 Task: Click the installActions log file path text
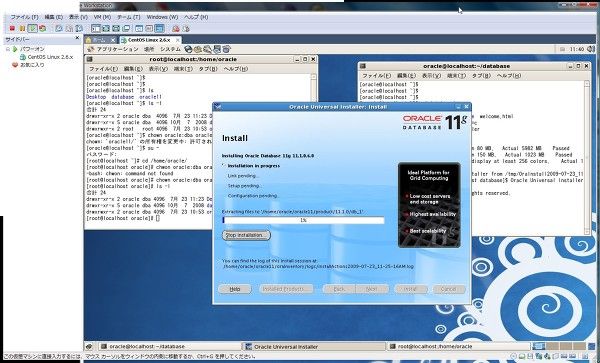(x=318, y=266)
